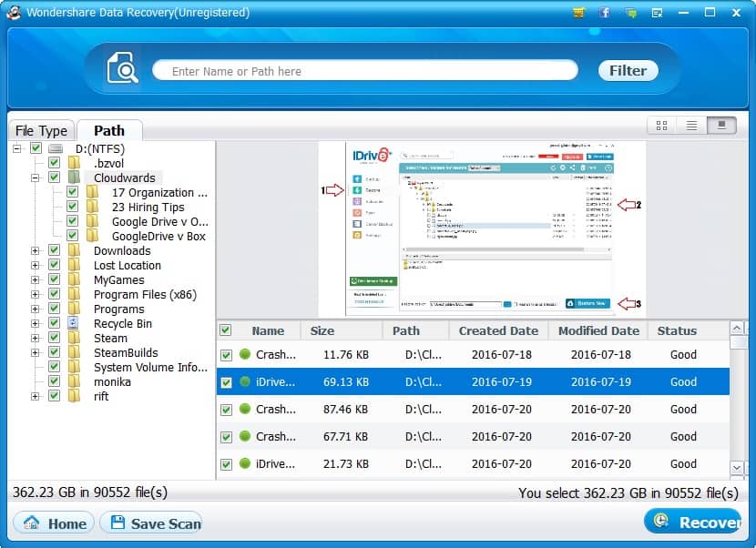
Task: Uncheck the Recycle Bin checkbox
Action: click(x=54, y=322)
